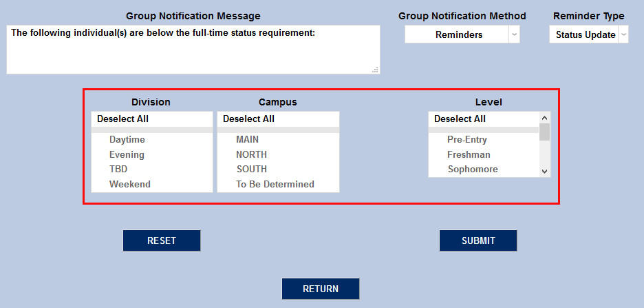Image resolution: width=644 pixels, height=308 pixels.
Task: Pick MAIN in the Campus list
Action: (247, 140)
